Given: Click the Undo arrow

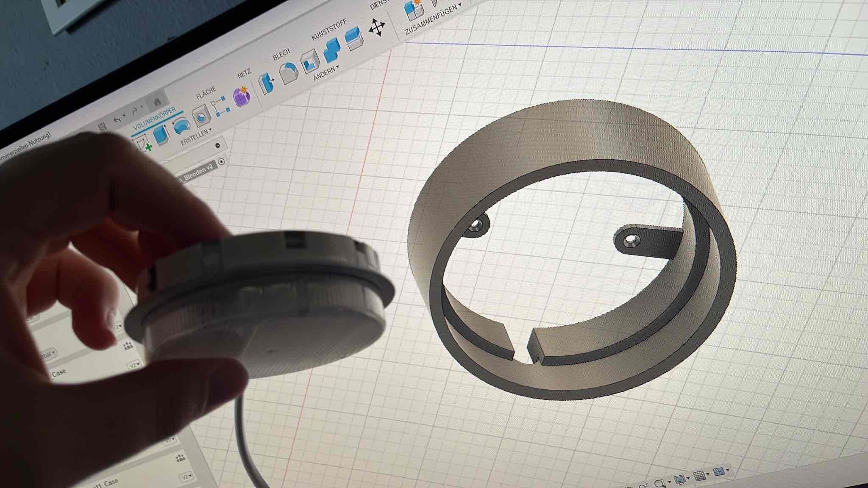Looking at the screenshot, I should [117, 119].
